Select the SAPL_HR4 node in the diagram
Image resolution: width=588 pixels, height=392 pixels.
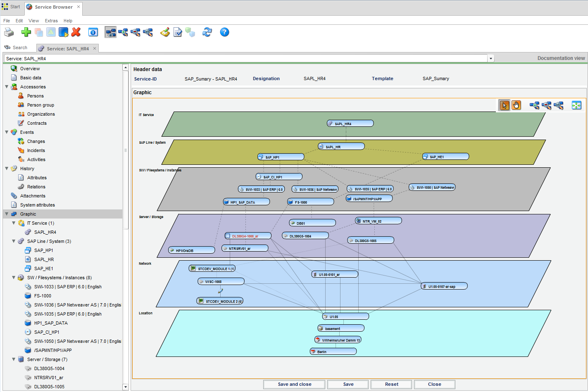tap(350, 124)
